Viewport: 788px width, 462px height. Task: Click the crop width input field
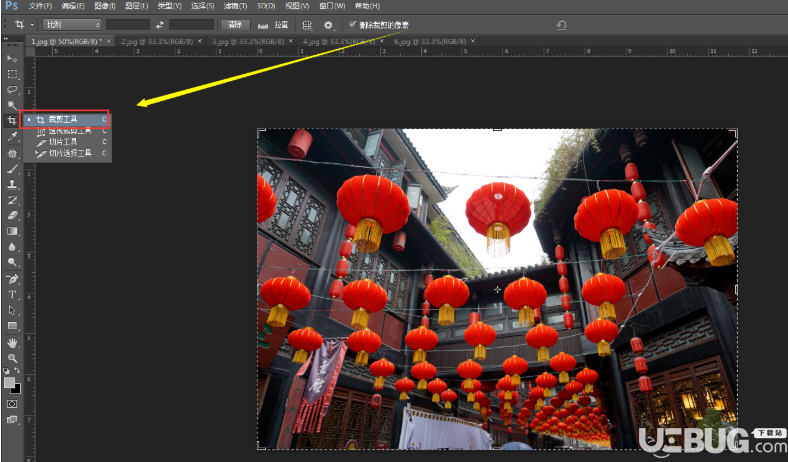point(128,24)
